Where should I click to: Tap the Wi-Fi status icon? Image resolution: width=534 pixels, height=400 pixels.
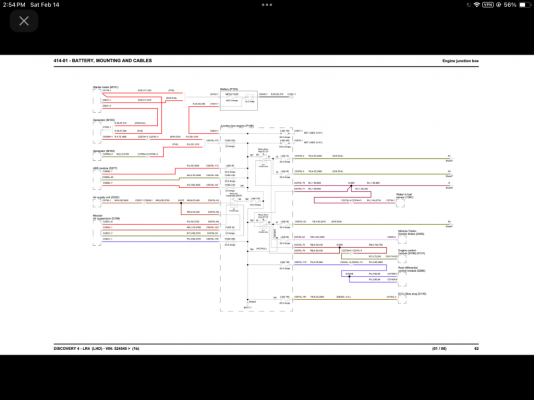coord(477,5)
